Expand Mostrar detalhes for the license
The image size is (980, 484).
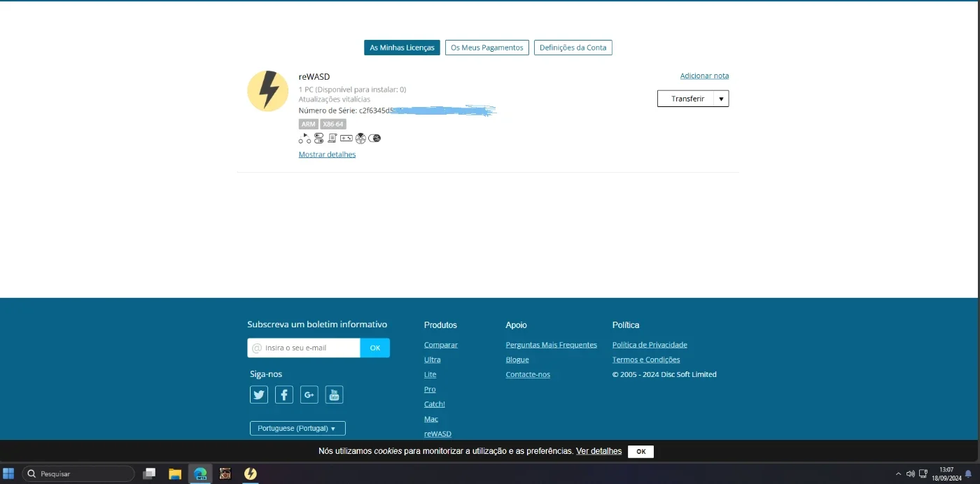(x=327, y=155)
